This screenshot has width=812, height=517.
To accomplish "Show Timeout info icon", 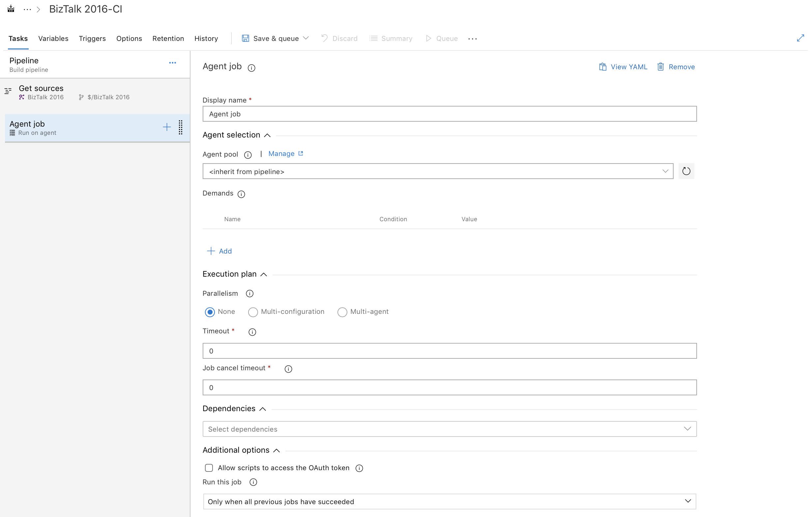I will pos(252,332).
